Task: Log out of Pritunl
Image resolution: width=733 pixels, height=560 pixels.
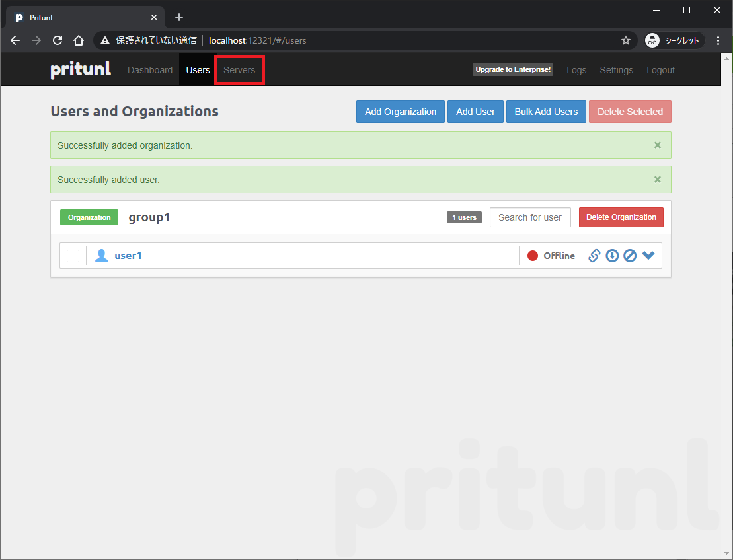Action: coord(660,70)
